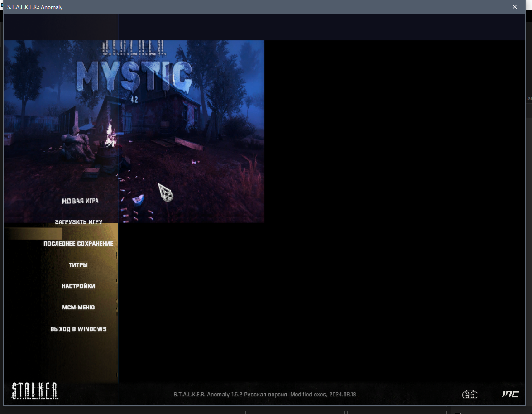The image size is (532, 414).
Task: Open НАСТРОЙКИ settings
Action: 78,286
